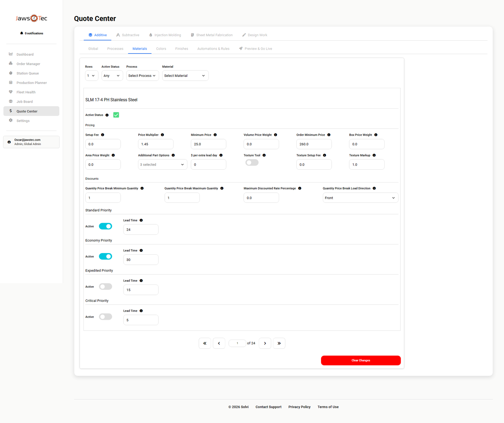Click the Setup Fee info icon
The image size is (504, 423).
click(x=103, y=135)
